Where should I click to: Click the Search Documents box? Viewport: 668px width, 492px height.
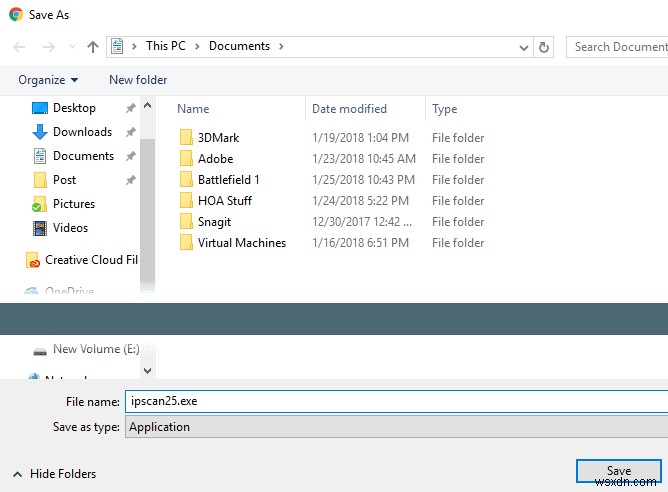click(618, 46)
